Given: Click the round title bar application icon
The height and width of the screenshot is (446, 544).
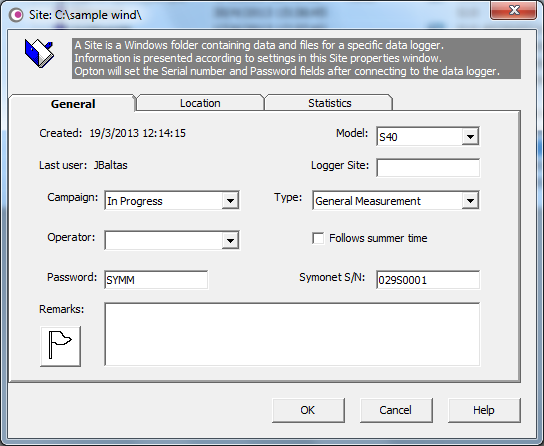Looking at the screenshot, I should pos(16,15).
